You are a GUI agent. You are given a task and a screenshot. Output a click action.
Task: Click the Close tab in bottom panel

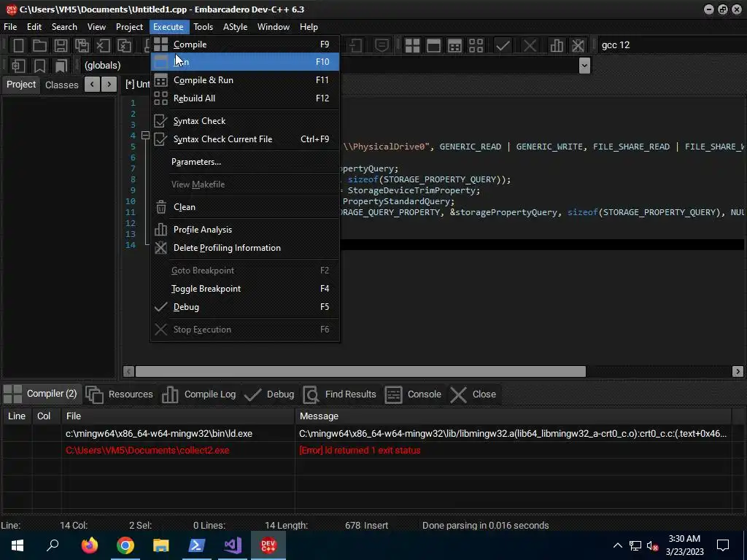[473, 394]
